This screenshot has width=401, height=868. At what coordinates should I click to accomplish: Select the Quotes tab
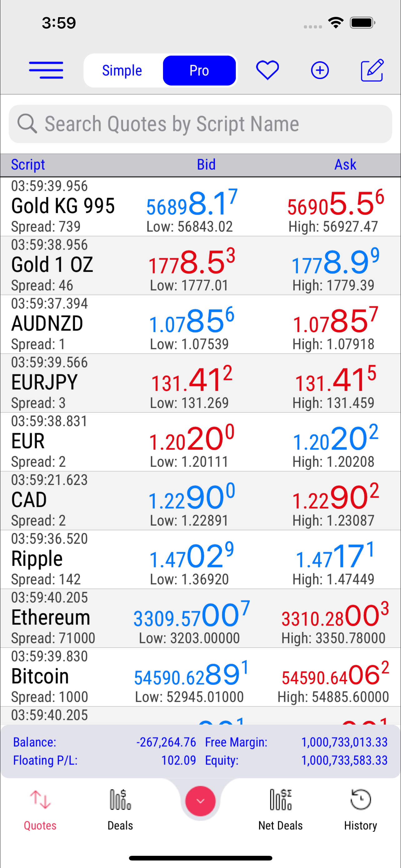[x=40, y=809]
